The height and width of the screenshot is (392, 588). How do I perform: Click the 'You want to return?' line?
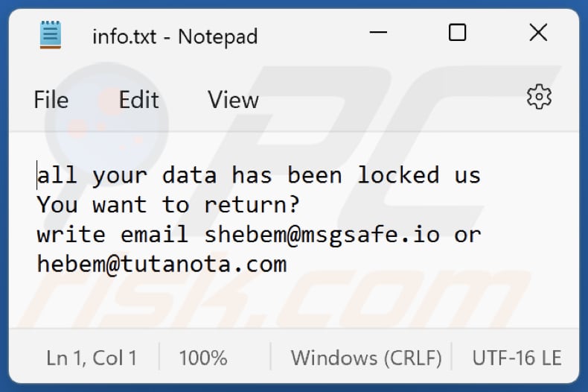167,204
